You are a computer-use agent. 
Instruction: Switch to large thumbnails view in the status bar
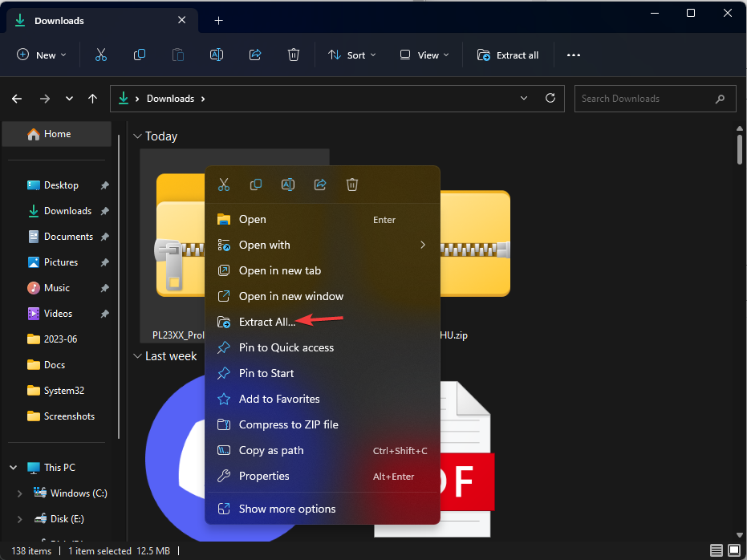coord(733,550)
